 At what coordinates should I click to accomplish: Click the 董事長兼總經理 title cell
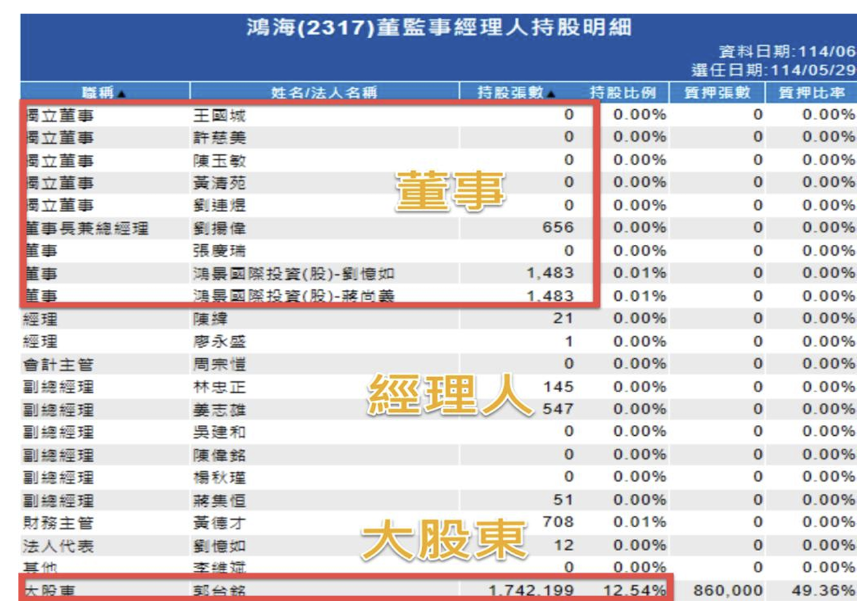(x=87, y=228)
